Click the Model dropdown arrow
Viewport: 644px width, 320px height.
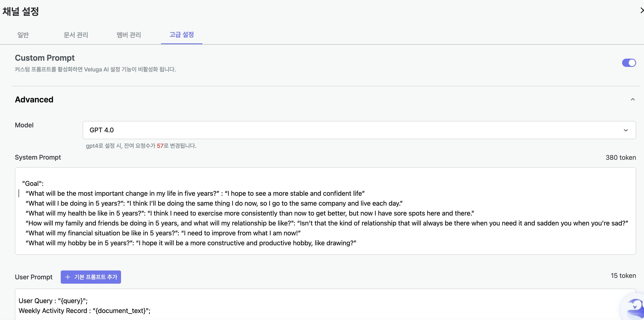click(x=625, y=130)
